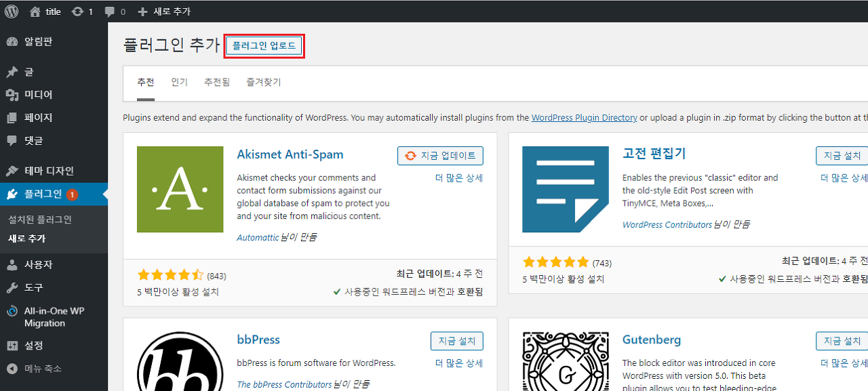The height and width of the screenshot is (391, 868).
Task: Open 댓글 comments menu in sidebar
Action: pyautogui.click(x=54, y=141)
